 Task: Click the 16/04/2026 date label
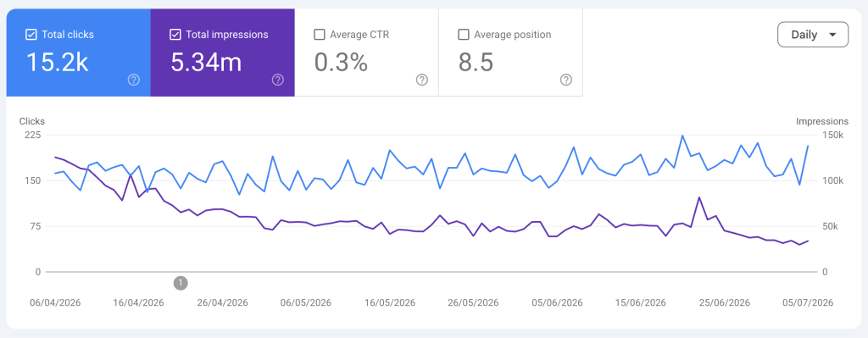coord(138,302)
